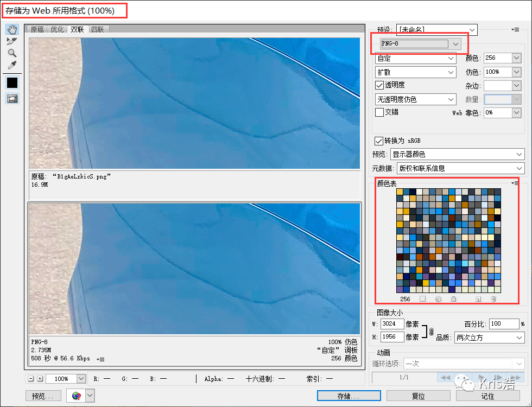This screenshot has width=532, height=407.
Task: Lock the selected color table swatch
Action: click(x=454, y=298)
